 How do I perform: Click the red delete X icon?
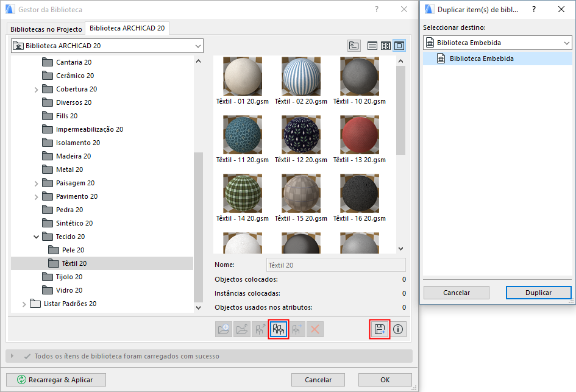coord(315,329)
